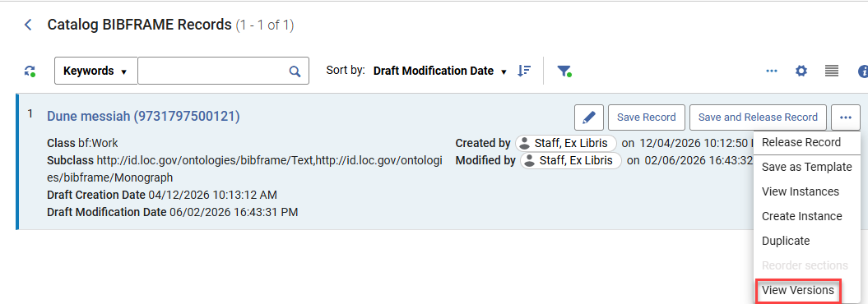Open the filter funnel icon
This screenshot has height=304, width=868.
pos(564,71)
